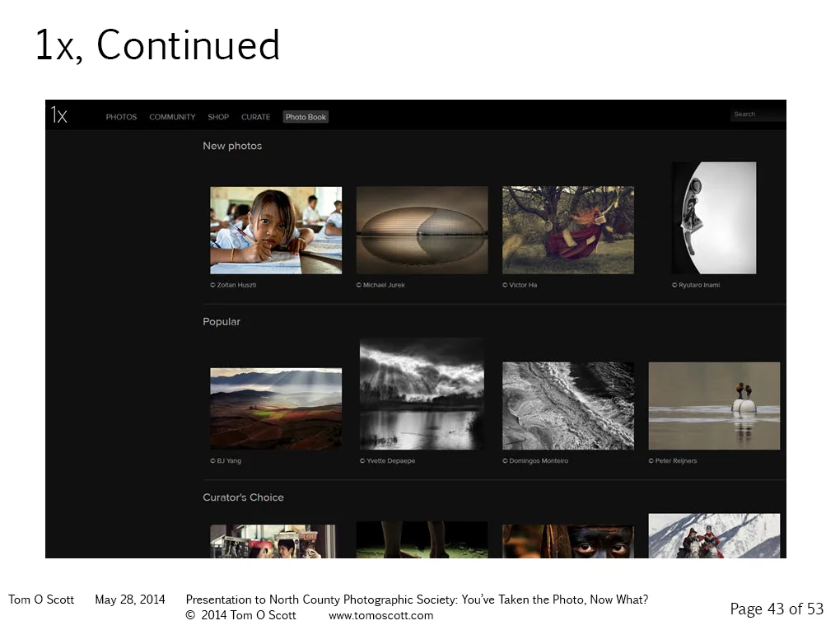Open the COMMUNITY menu

(172, 117)
